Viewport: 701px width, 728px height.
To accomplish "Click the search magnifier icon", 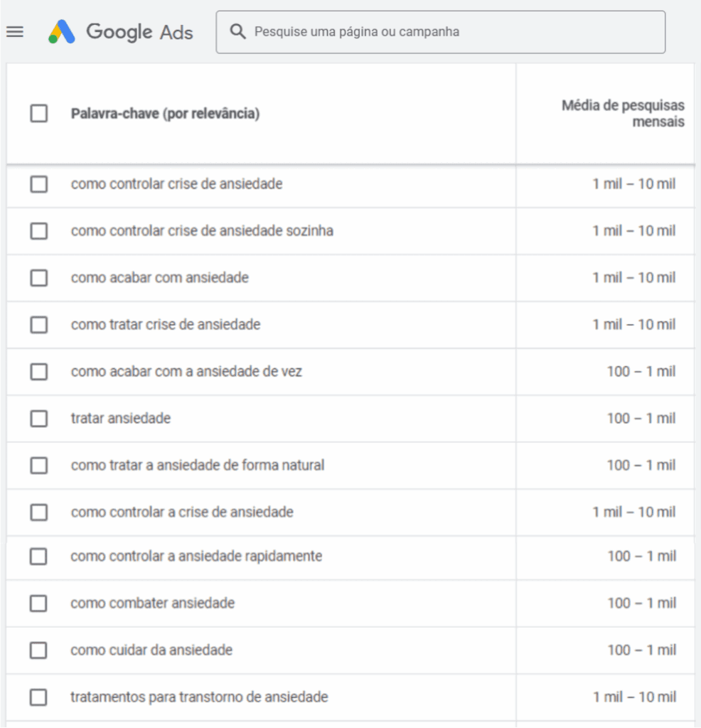I will (x=240, y=32).
